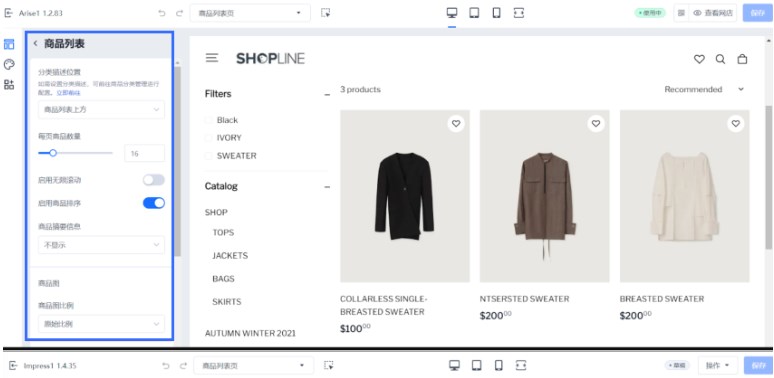Select AUTUMN WINTER 2021 in Catalog
Image resolution: width=774 pixels, height=378 pixels.
coord(250,333)
